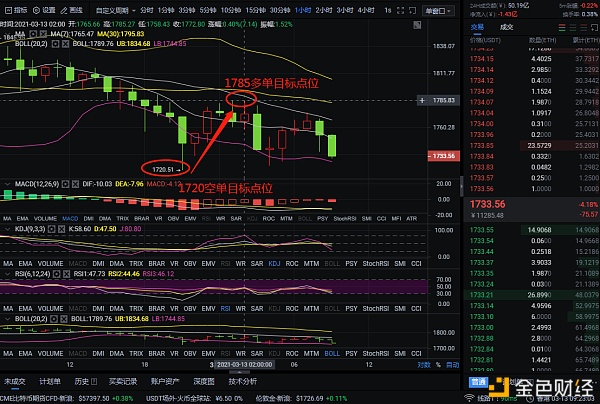Image resolution: width=600 pixels, height=404 pixels.
Task: Collapse the bottom BOLL panel chevron
Action: (7, 319)
